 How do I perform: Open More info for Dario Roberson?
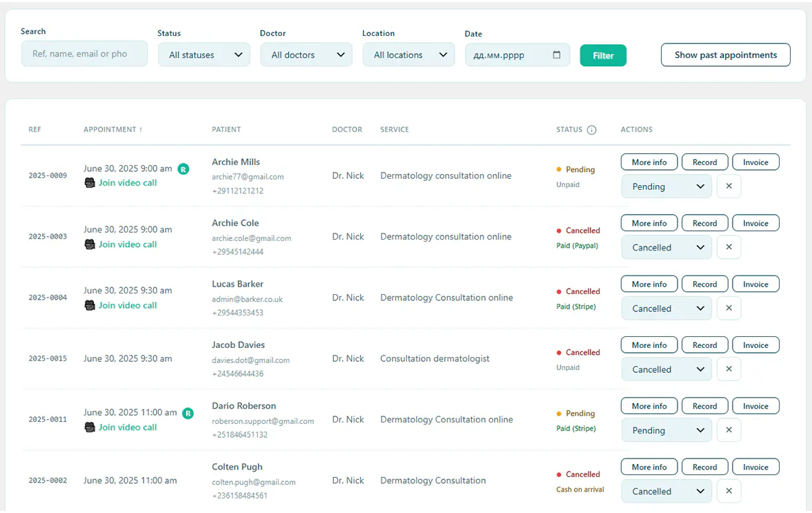point(649,406)
